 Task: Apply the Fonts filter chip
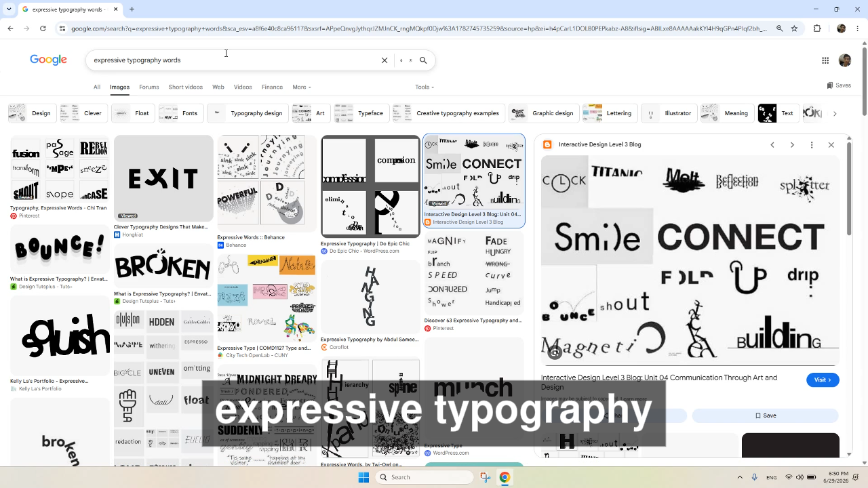(180, 113)
